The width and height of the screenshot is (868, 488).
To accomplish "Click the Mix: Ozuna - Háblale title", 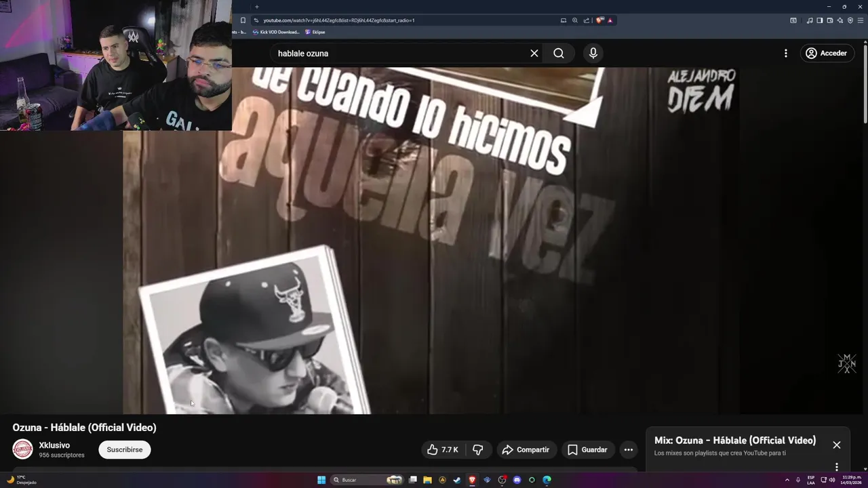I will (735, 441).
